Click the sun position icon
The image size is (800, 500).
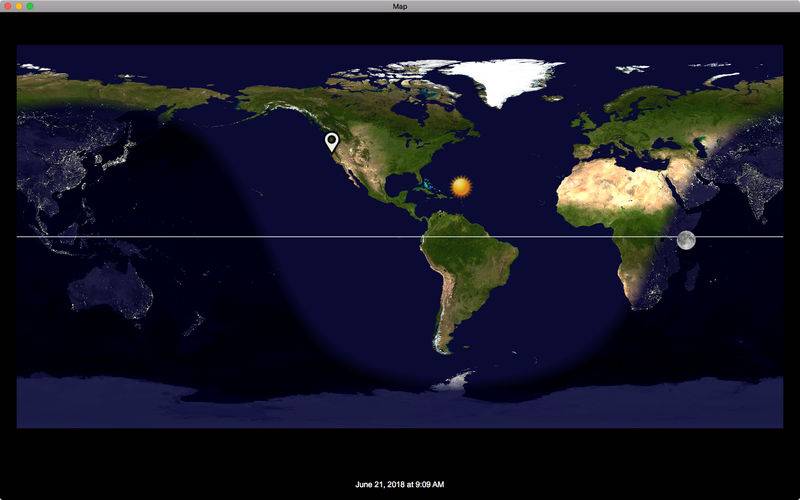pyautogui.click(x=461, y=187)
